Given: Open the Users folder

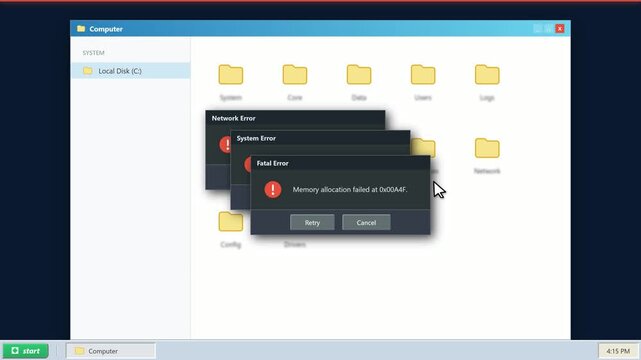Looking at the screenshot, I should 423,75.
